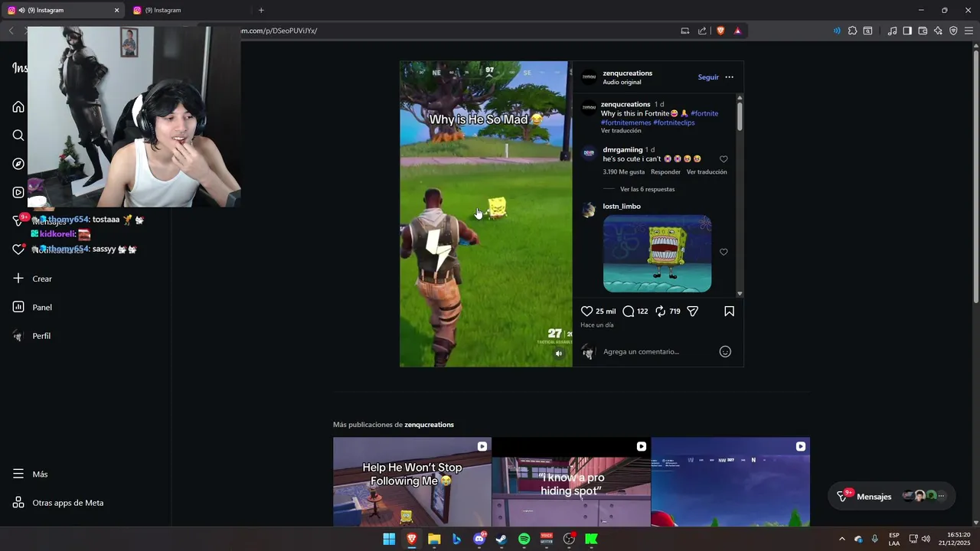Open Spotify from the taskbar
The height and width of the screenshot is (551, 980).
(524, 539)
